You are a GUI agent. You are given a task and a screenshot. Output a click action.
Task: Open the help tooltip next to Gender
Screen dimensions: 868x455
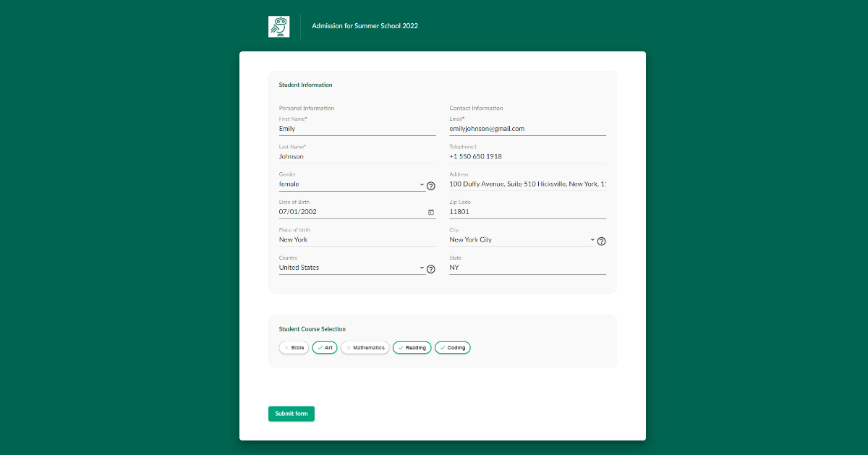(431, 186)
